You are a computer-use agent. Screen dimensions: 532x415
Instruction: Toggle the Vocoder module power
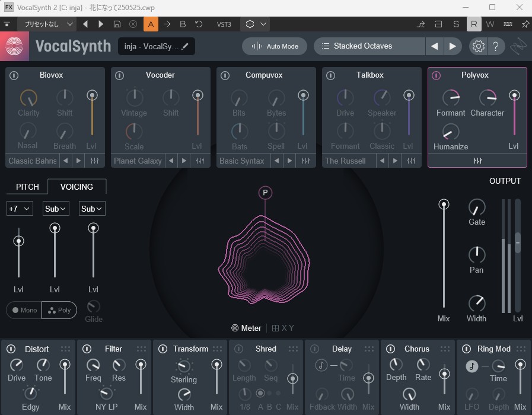[119, 75]
